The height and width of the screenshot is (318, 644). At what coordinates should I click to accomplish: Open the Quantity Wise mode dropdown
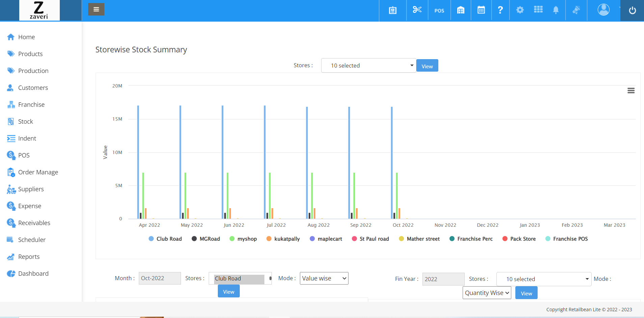pos(487,293)
